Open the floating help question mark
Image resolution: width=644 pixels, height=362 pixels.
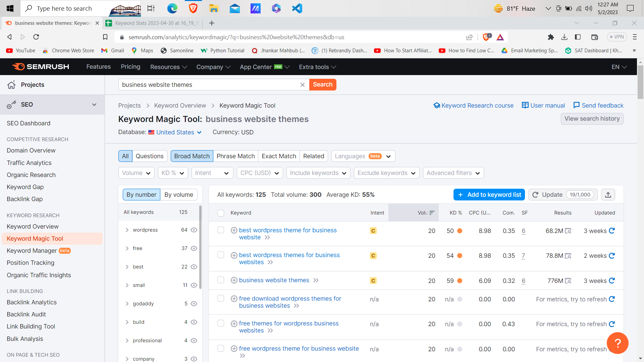(618, 343)
